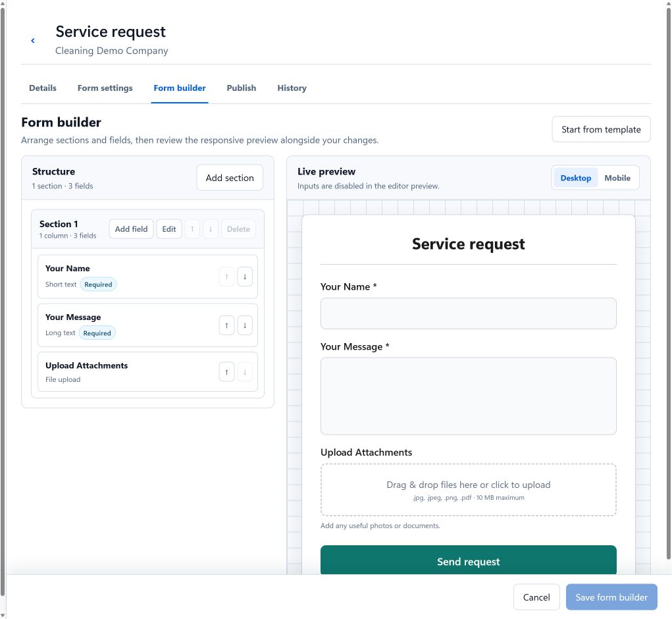This screenshot has height=619, width=672.
Task: Move Your Name field down
Action: tap(245, 277)
